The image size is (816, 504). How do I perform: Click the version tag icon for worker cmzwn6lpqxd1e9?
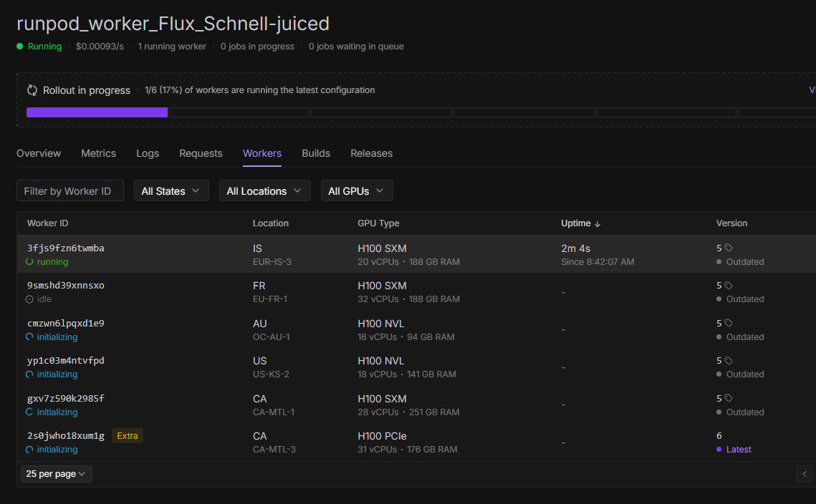(x=729, y=323)
